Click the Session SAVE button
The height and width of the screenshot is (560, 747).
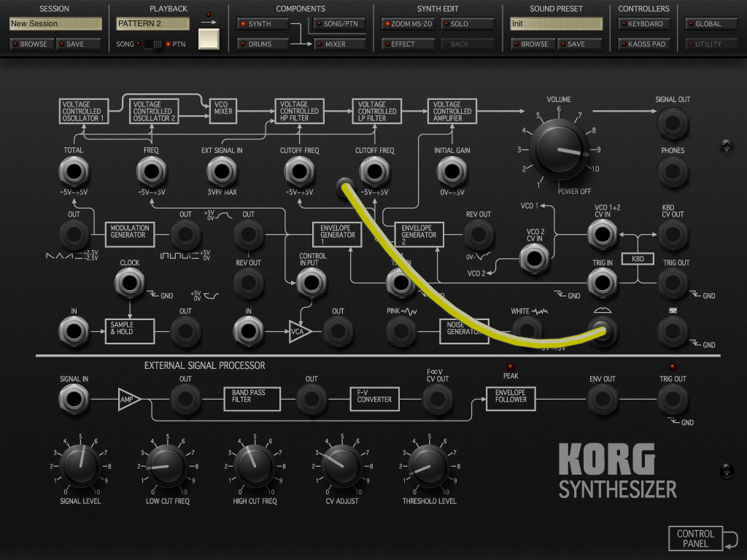click(79, 44)
